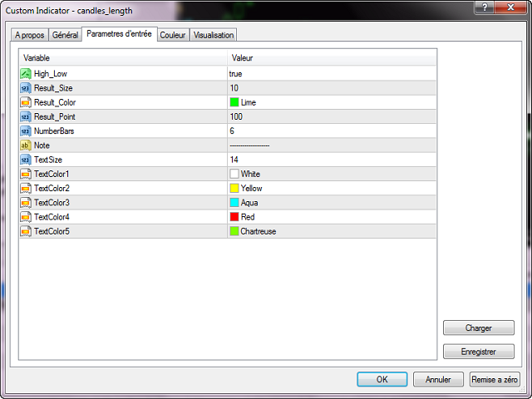Select the Result_Point variable name
The width and height of the screenshot is (532, 399).
click(x=55, y=116)
